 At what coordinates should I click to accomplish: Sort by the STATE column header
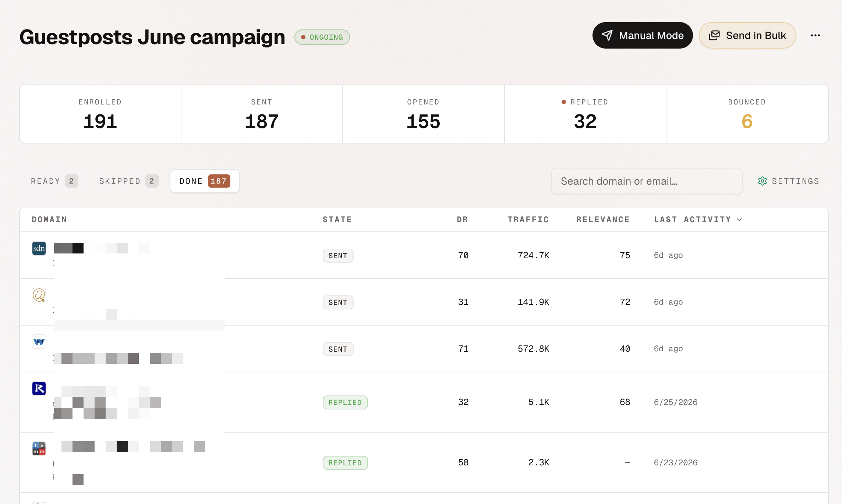pos(337,220)
